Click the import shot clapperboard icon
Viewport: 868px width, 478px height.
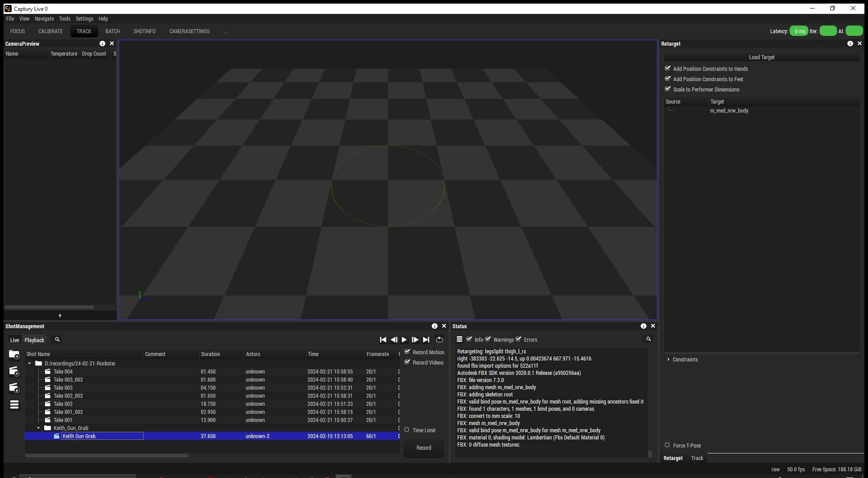[14, 388]
